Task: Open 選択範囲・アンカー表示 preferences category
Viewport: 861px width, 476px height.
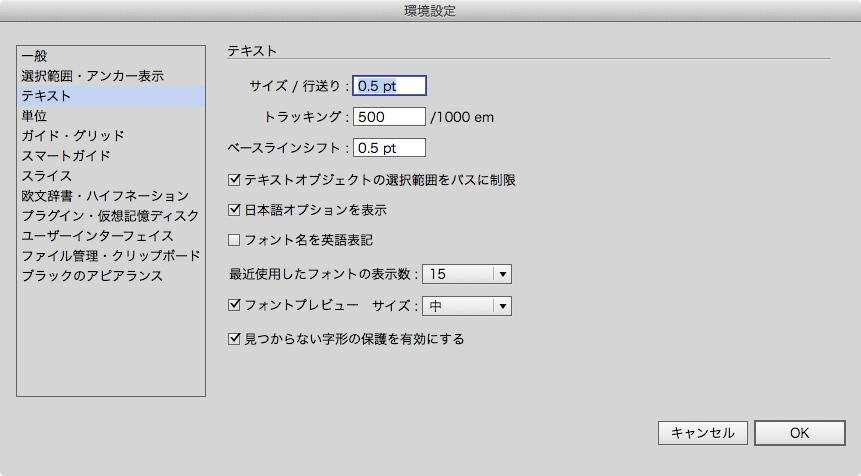Action: tap(92, 76)
